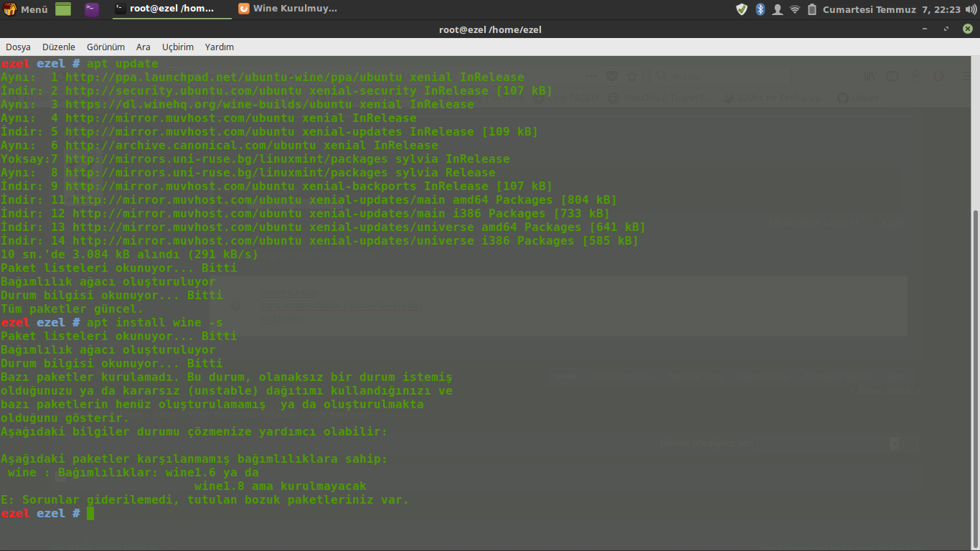
Task: Click the green show-desktop panel icon
Action: click(x=63, y=9)
